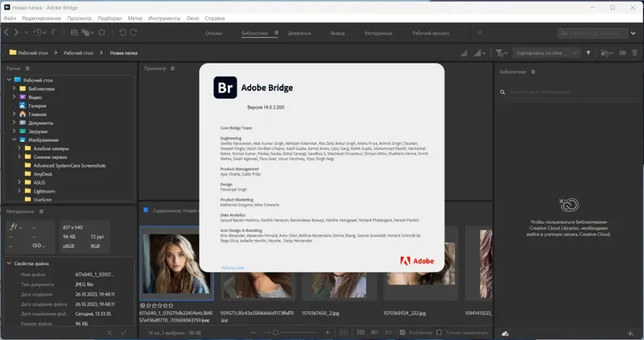Collapse the Изображения folder

(14, 139)
